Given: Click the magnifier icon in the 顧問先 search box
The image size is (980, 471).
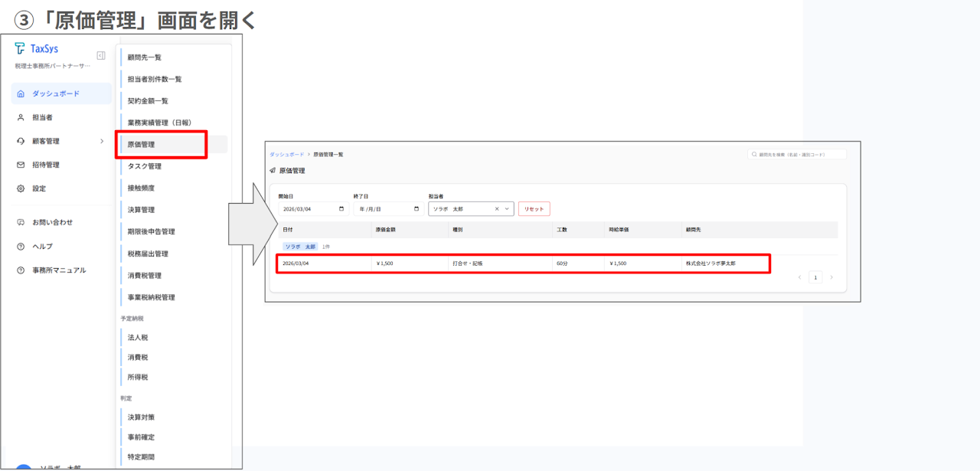Looking at the screenshot, I should (755, 154).
